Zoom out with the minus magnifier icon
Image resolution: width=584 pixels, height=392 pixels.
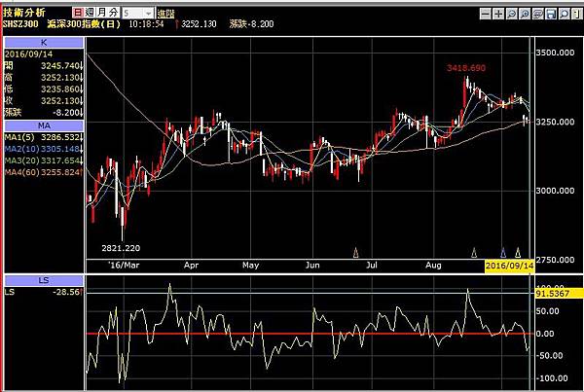512,14
